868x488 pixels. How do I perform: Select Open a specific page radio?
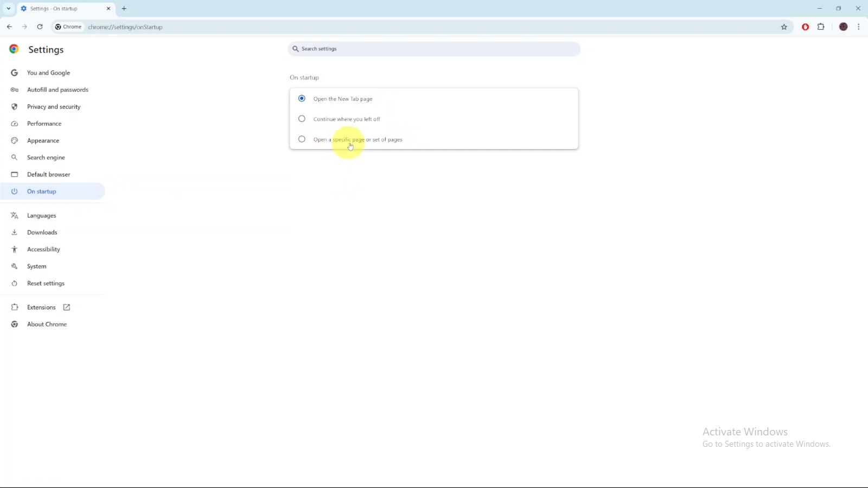(302, 139)
